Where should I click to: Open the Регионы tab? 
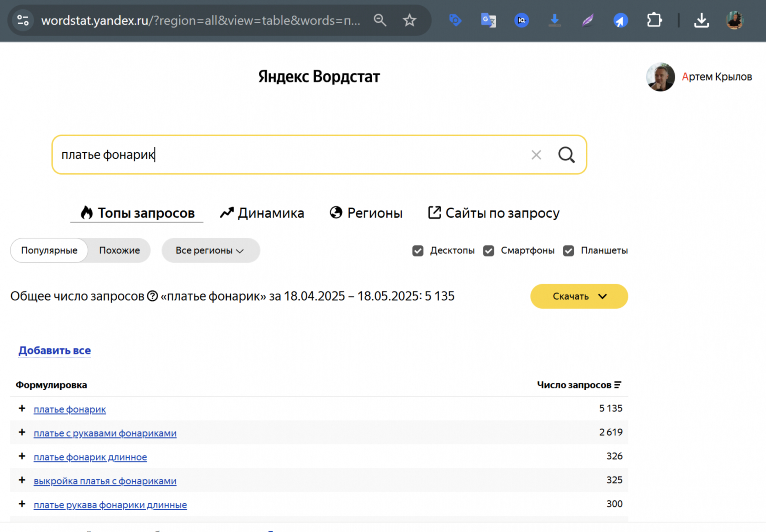(366, 213)
